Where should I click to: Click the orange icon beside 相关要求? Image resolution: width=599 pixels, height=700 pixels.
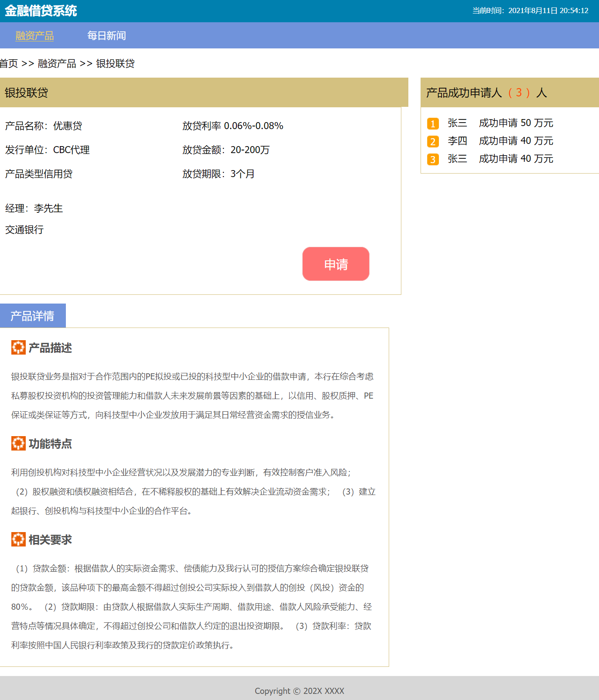[x=18, y=540]
